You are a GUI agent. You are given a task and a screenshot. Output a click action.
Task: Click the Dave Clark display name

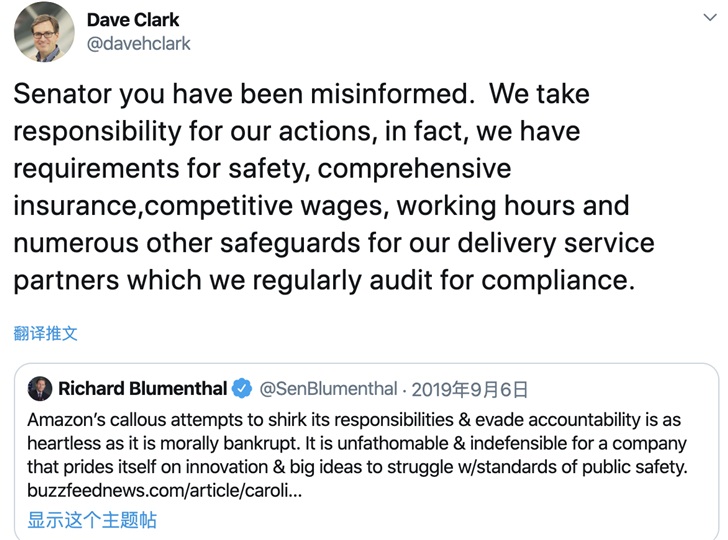pyautogui.click(x=135, y=20)
